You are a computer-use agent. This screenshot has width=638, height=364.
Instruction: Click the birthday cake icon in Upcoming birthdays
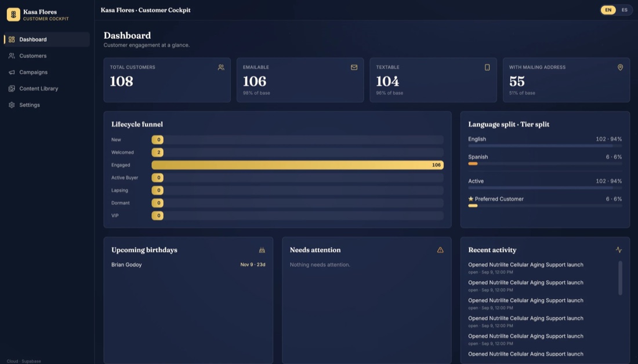pos(262,250)
